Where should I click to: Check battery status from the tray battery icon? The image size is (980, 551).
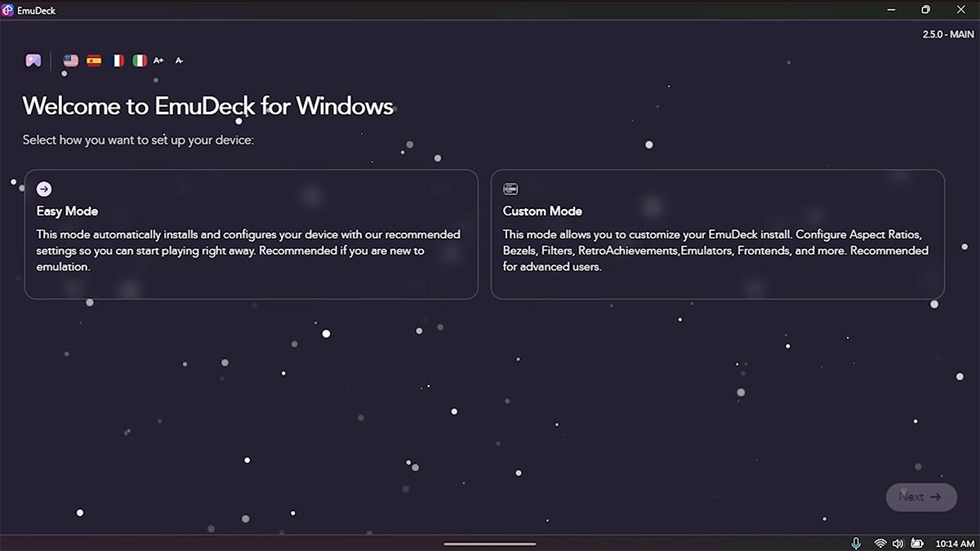pos(918,542)
